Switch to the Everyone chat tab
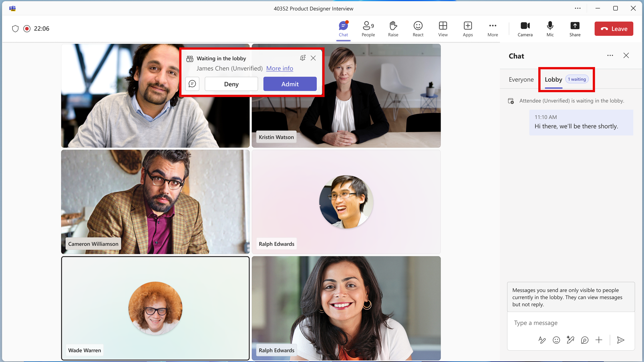The height and width of the screenshot is (362, 644). coord(521,79)
